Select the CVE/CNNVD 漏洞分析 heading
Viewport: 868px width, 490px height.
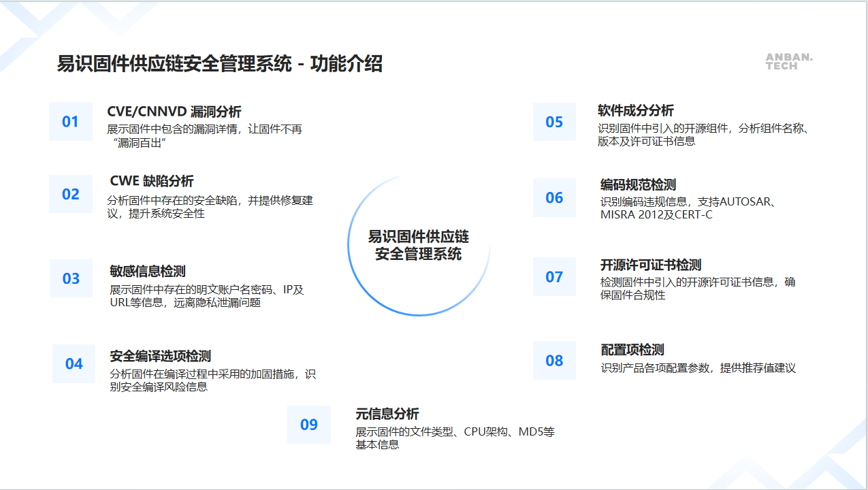click(174, 112)
